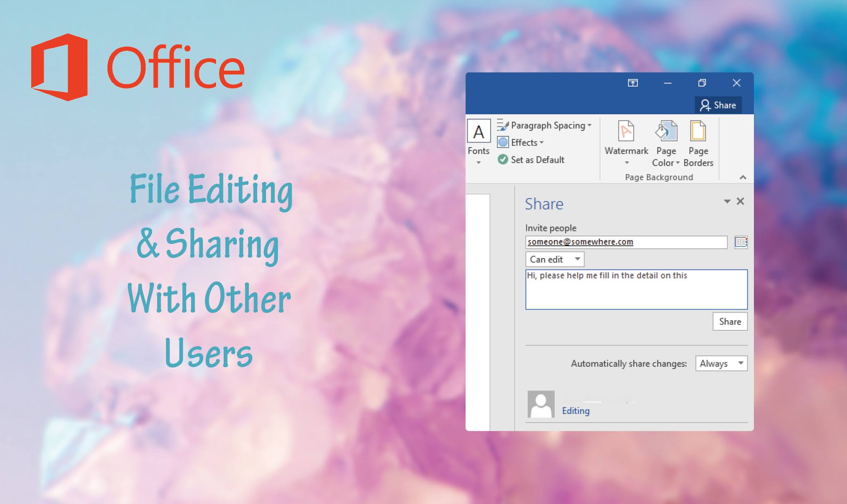Open the address book icon
This screenshot has width=847, height=504.
[741, 242]
